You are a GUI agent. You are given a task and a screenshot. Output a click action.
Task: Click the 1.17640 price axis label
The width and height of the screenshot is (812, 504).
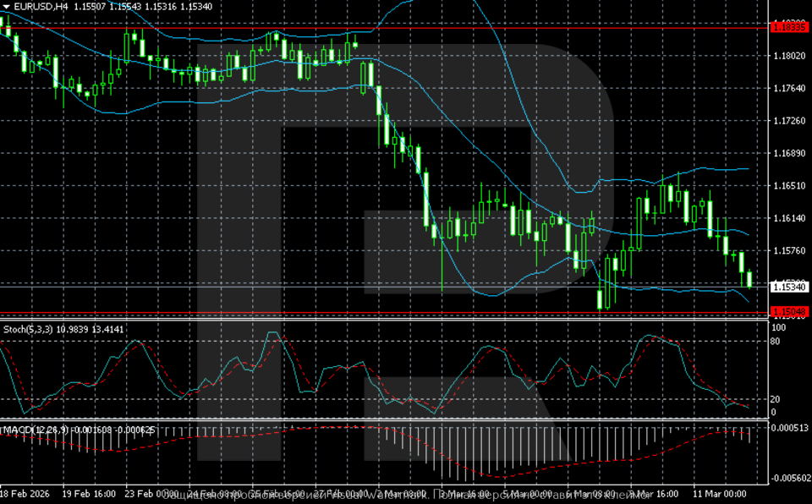point(788,88)
